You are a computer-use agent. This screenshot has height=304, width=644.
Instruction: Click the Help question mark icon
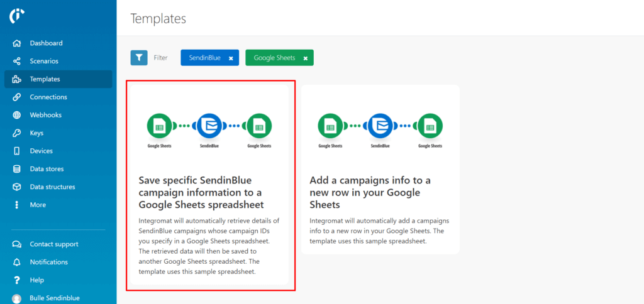point(17,280)
